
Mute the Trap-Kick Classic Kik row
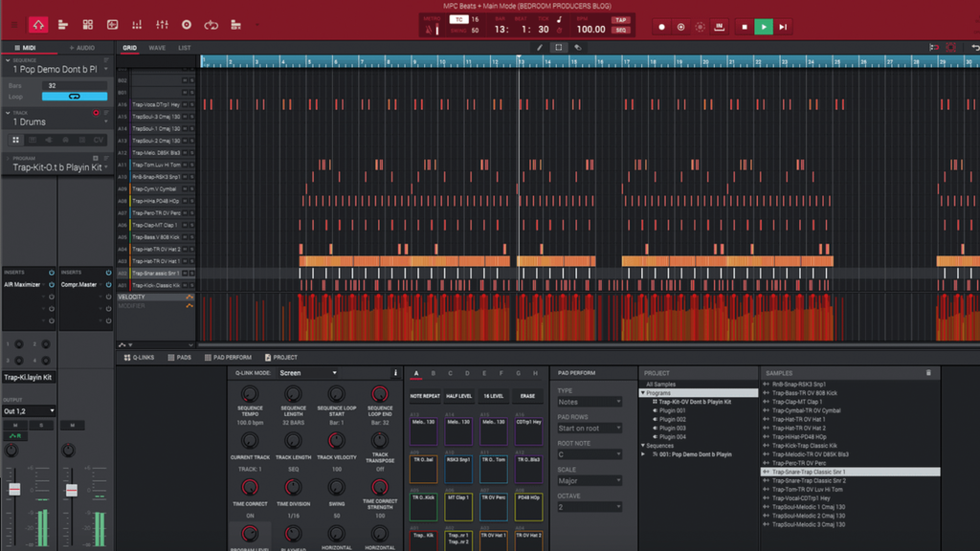(183, 285)
